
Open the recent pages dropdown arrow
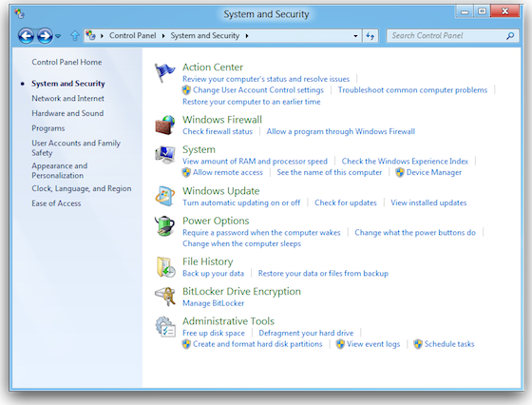tap(58, 36)
